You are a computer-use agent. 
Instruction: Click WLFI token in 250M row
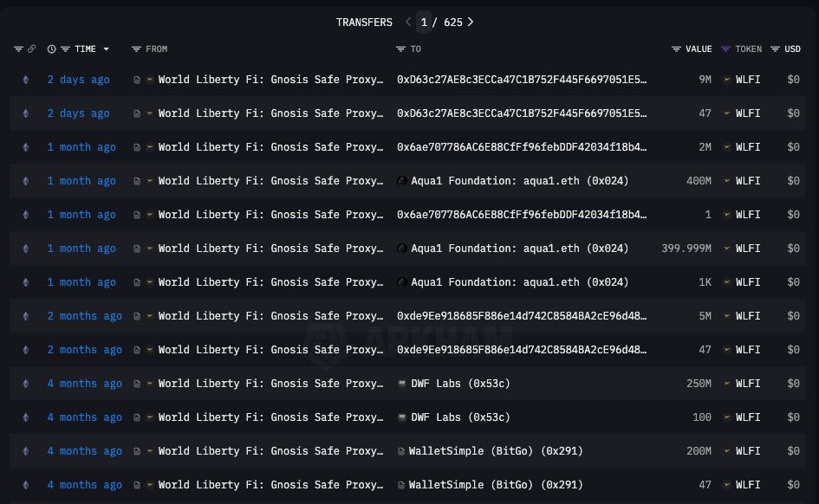[748, 384]
